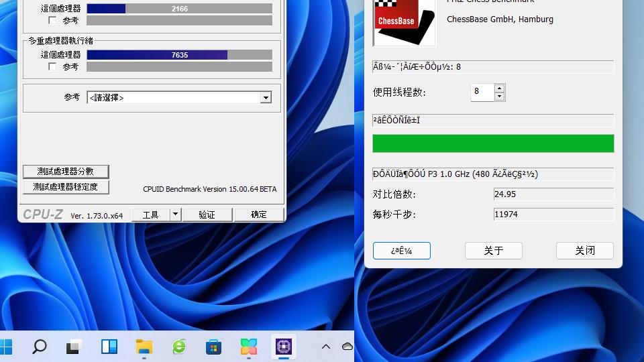The image size is (644, 362).
Task: Click the stress CPU stability button in CPU-Z
Action: [x=66, y=187]
